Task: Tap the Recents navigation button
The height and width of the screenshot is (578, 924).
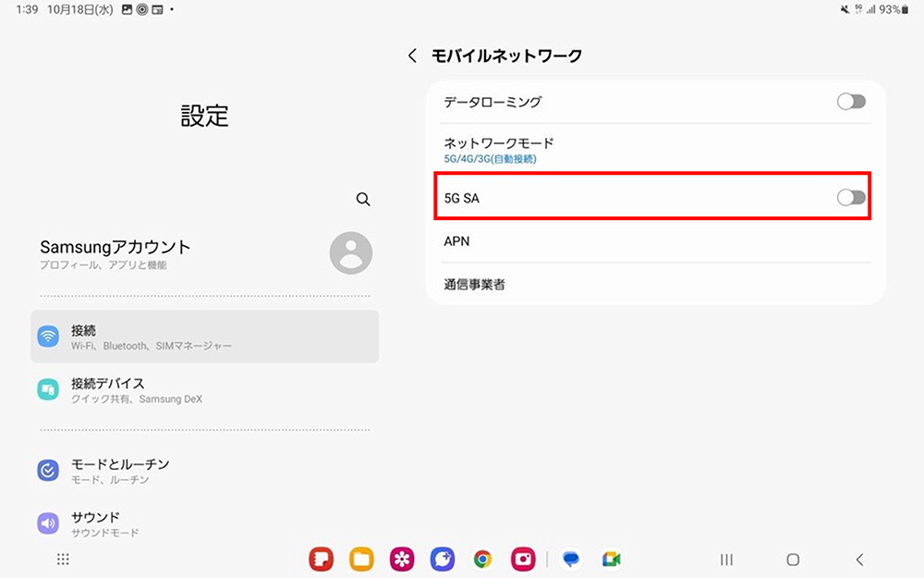Action: click(726, 560)
